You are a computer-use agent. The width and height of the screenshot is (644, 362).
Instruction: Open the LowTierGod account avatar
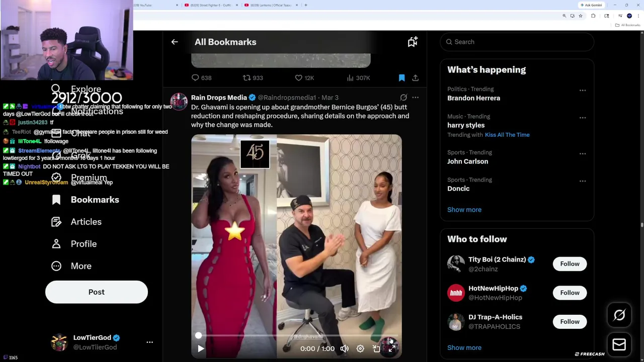tap(59, 342)
